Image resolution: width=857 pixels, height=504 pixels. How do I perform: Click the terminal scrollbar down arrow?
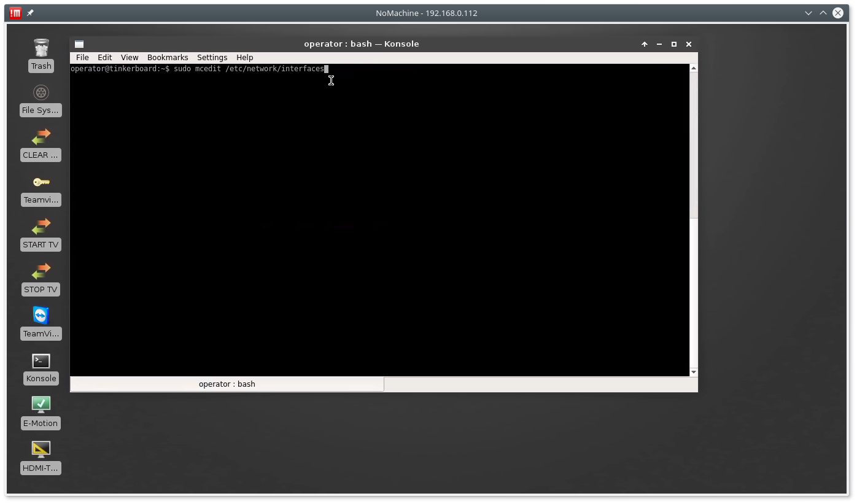tap(694, 372)
